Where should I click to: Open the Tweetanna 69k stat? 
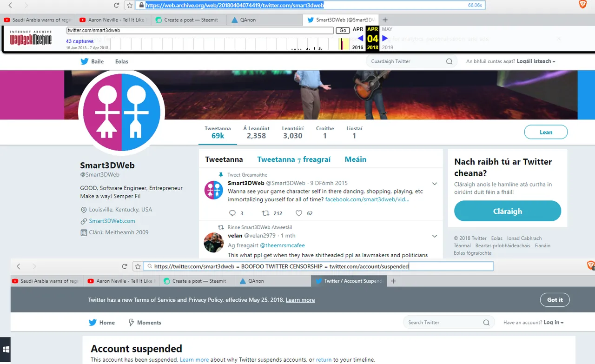click(218, 132)
